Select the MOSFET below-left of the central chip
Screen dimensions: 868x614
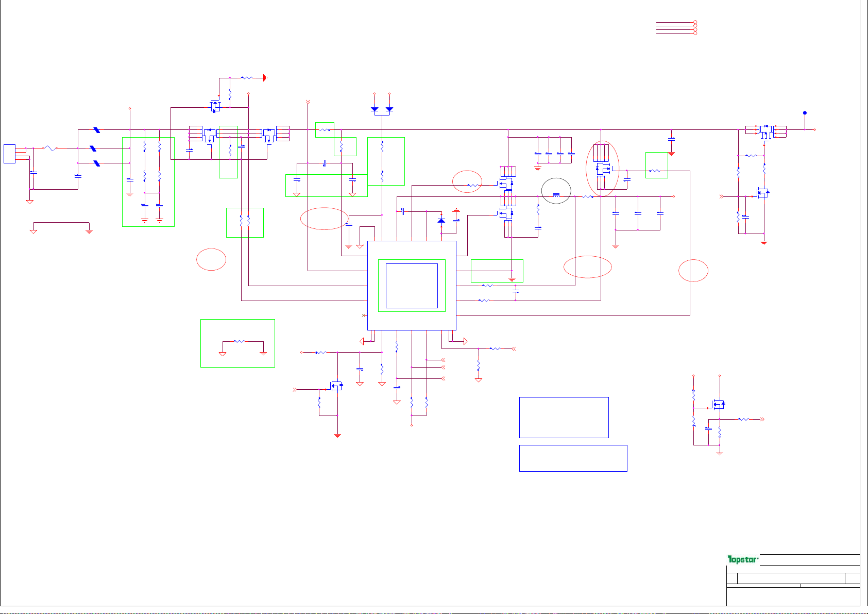pos(336,385)
